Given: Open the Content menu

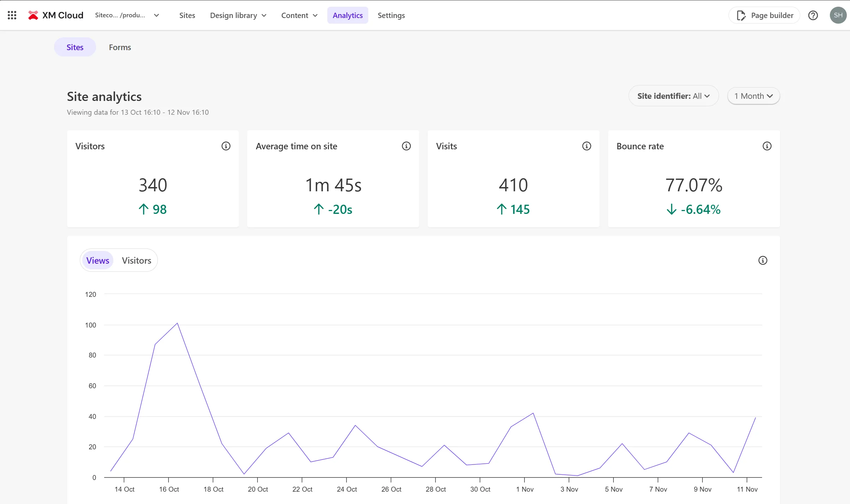Looking at the screenshot, I should pyautogui.click(x=299, y=15).
